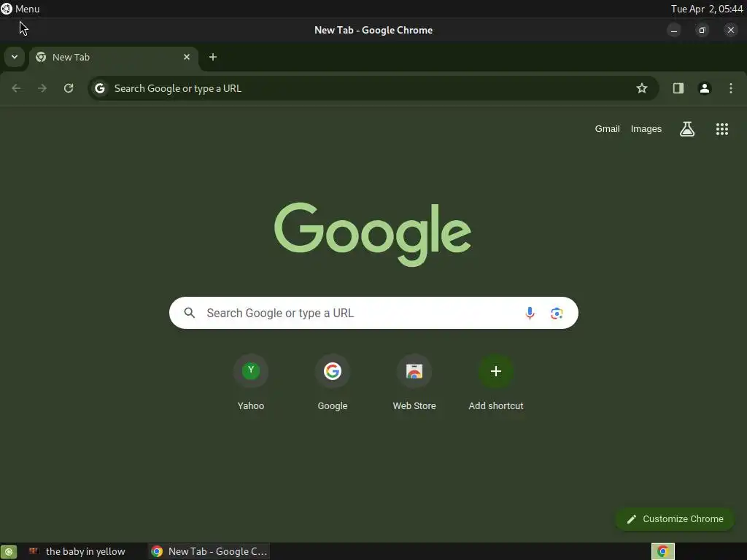This screenshot has height=560, width=747.
Task: Click the forward navigation arrow
Action: [x=42, y=88]
